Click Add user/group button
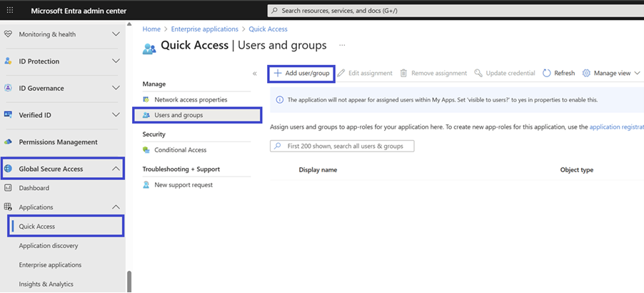This screenshot has height=293, width=644. click(301, 73)
